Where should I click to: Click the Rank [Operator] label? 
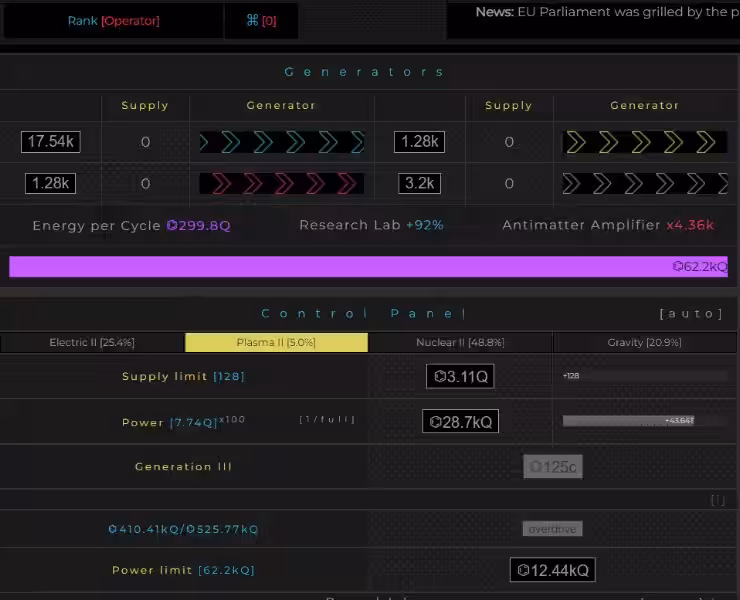coord(113,21)
